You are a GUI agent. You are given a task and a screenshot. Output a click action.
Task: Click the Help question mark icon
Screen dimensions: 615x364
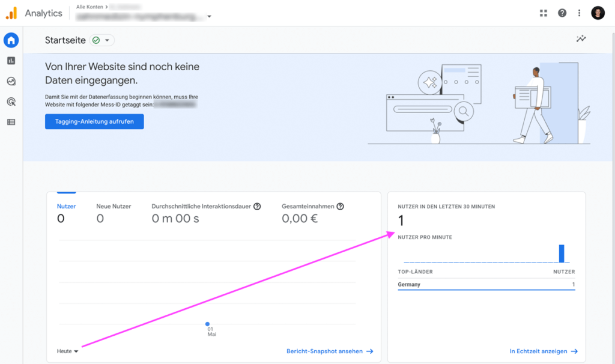pos(562,13)
